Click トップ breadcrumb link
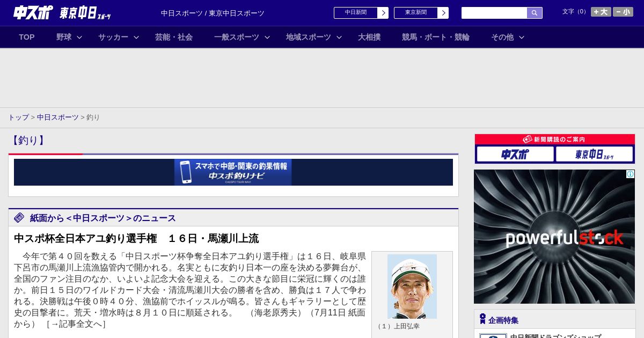Screen dimensions: 644x338 [18, 117]
